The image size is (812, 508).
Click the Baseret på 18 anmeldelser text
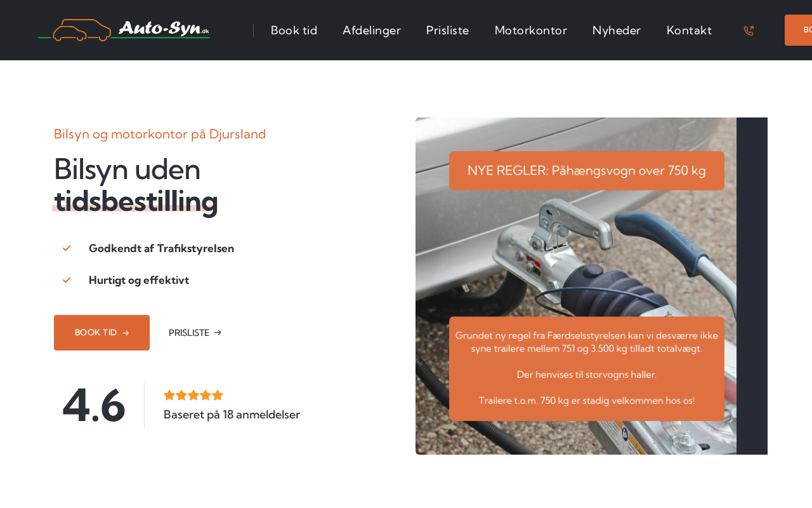click(232, 415)
